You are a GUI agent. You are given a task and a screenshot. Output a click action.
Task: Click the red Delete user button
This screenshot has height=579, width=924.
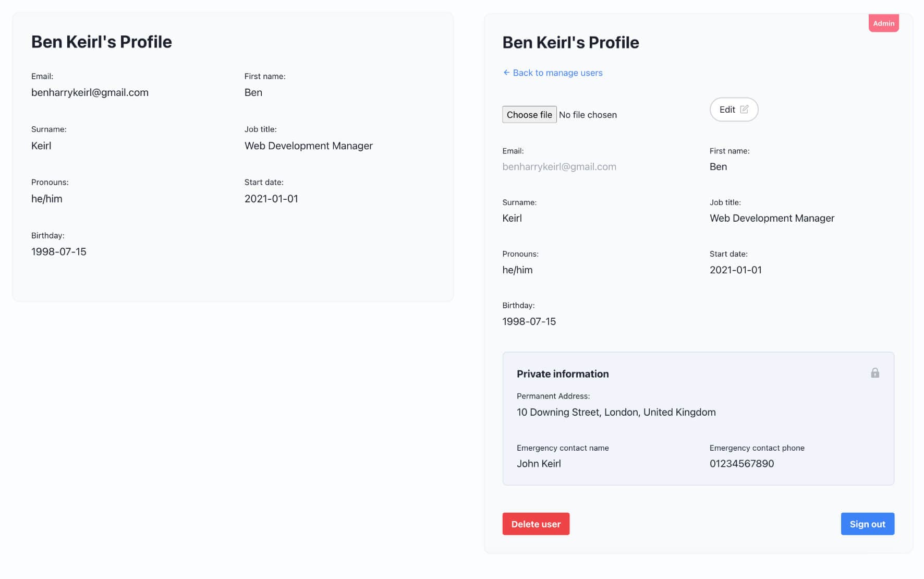(x=536, y=524)
